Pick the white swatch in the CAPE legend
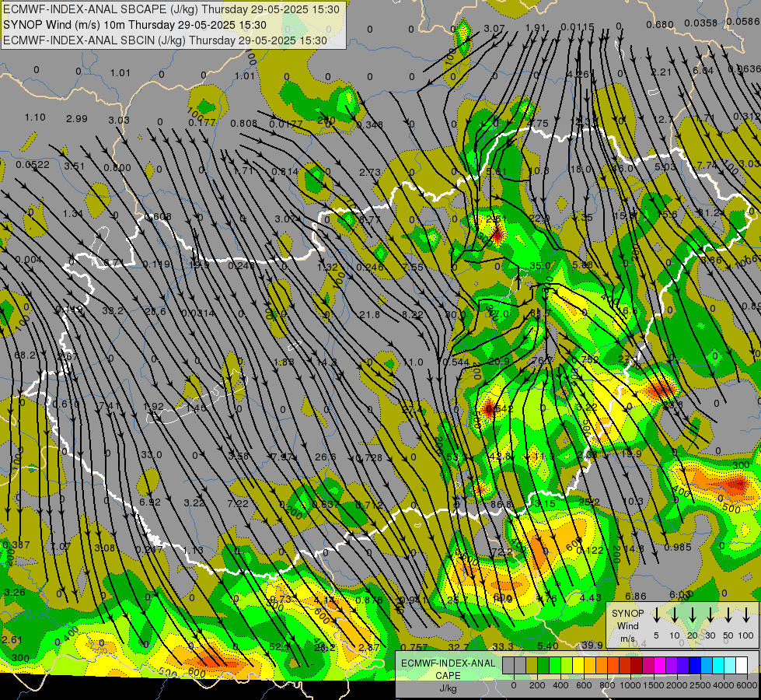 (x=742, y=665)
